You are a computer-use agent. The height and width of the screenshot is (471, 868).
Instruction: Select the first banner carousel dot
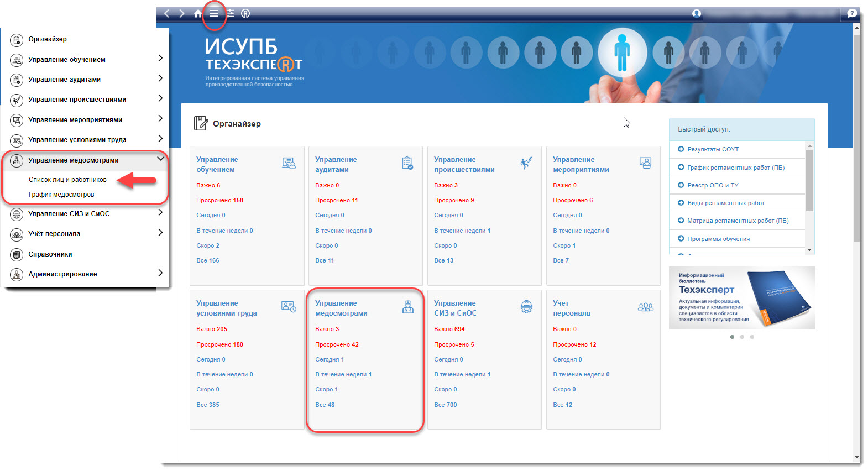pyautogui.click(x=732, y=337)
